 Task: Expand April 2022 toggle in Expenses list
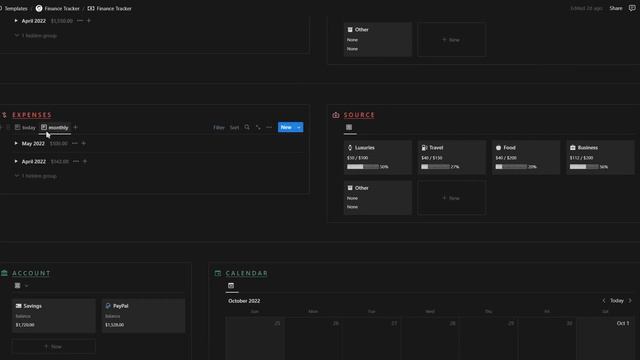16,161
